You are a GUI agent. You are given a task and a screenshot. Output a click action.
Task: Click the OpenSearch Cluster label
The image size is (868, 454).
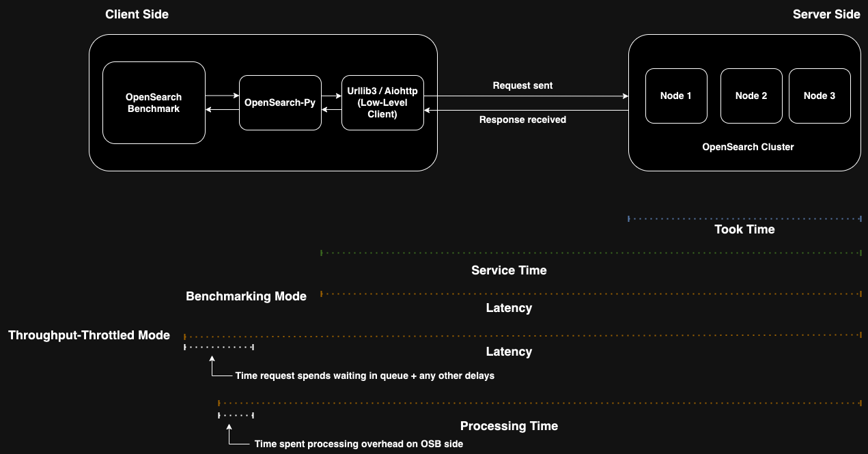748,147
